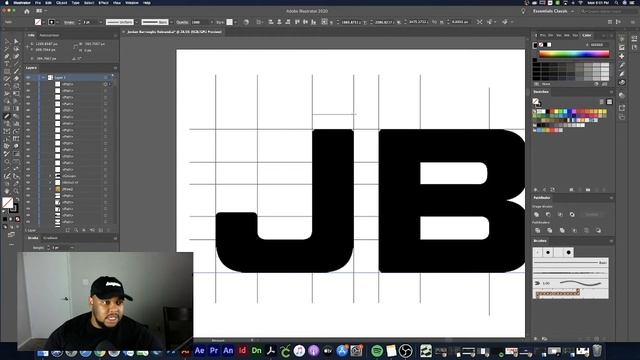Click Vertical Align Bottom in control bar

(x=313, y=22)
